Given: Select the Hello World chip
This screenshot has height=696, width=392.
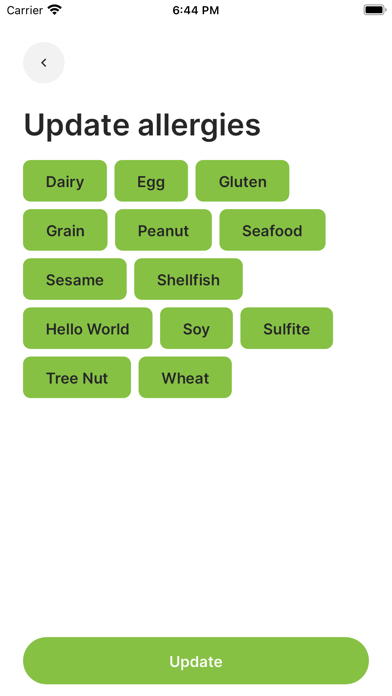Looking at the screenshot, I should click(x=87, y=328).
